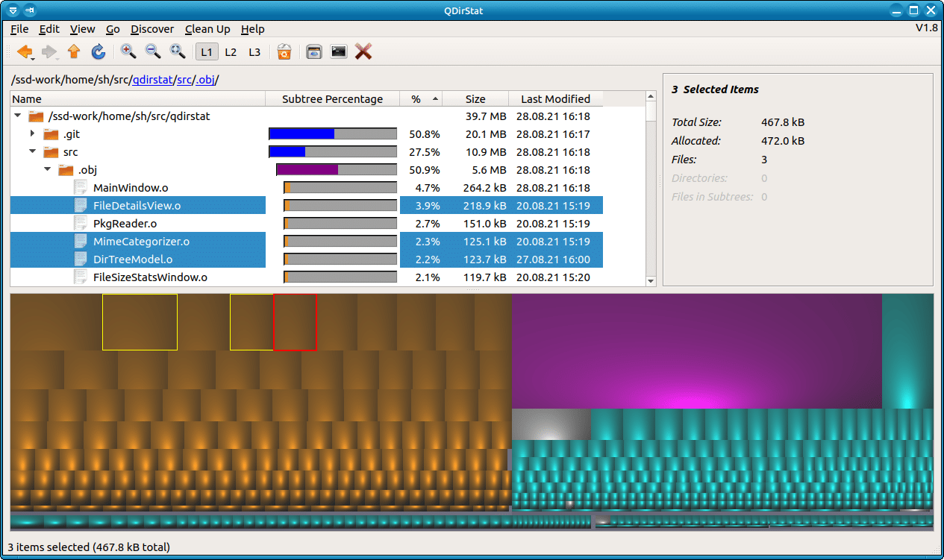Switch to layout L3

[254, 51]
